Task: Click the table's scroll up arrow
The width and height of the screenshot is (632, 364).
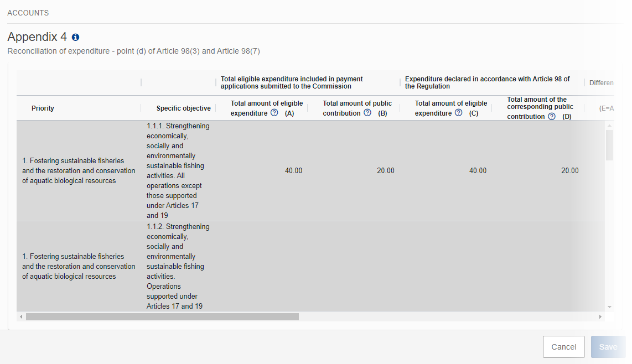Action: coord(609,125)
